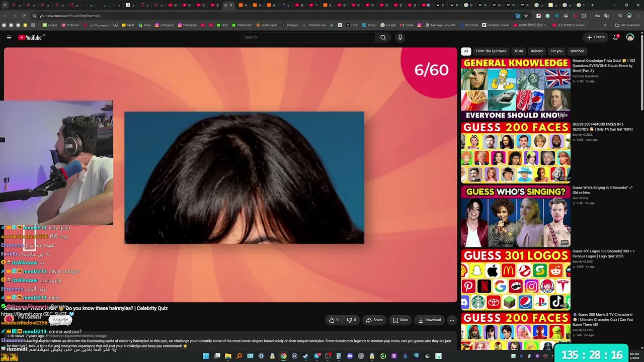Open General Knowledge Trivia Quiz title link
The image size is (644, 362).
[x=604, y=66]
